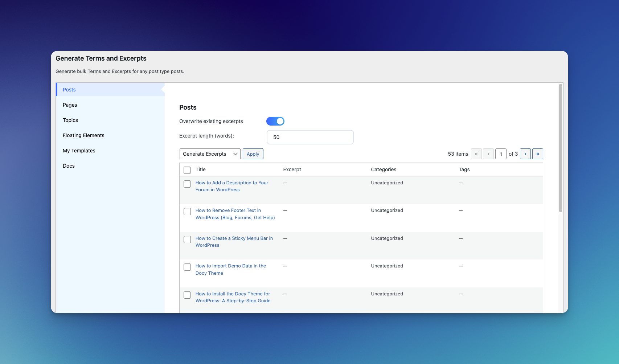Click the vertical scrollbar on the right
The height and width of the screenshot is (364, 619).
point(560,148)
